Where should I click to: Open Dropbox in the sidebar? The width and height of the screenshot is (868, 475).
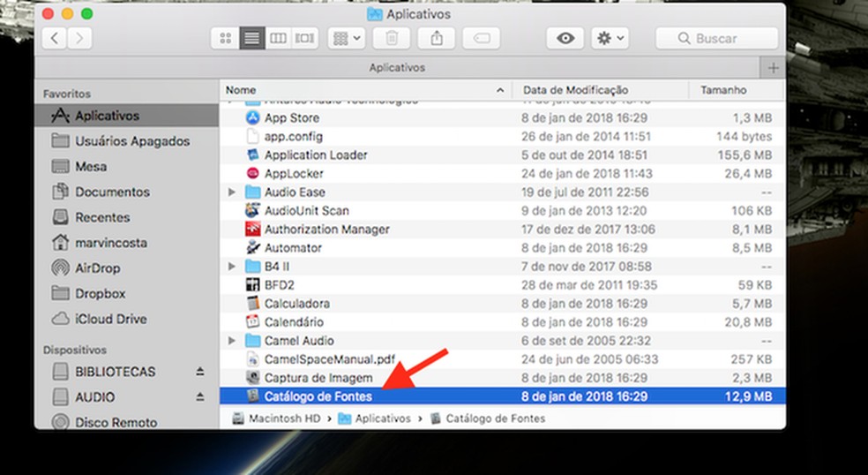tap(126, 294)
